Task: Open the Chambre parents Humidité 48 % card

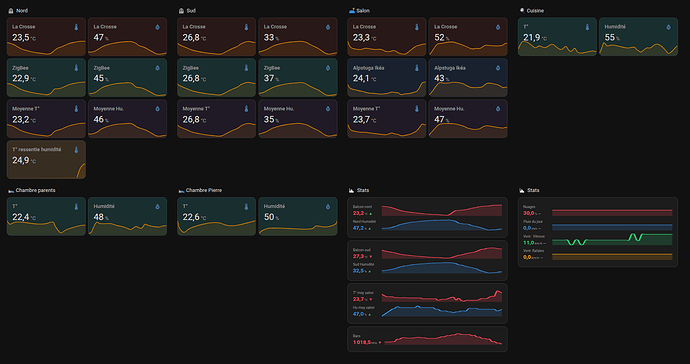Action: [x=128, y=217]
